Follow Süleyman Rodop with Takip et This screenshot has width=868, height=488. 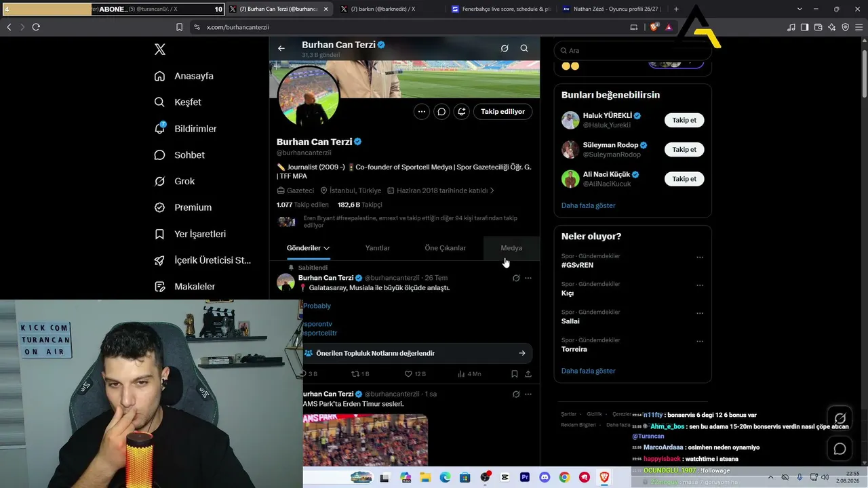(x=684, y=149)
